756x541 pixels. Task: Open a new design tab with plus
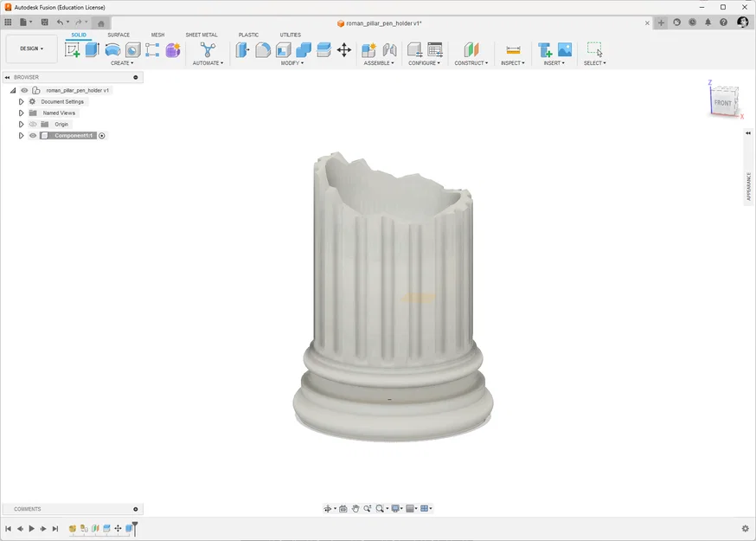(x=661, y=23)
